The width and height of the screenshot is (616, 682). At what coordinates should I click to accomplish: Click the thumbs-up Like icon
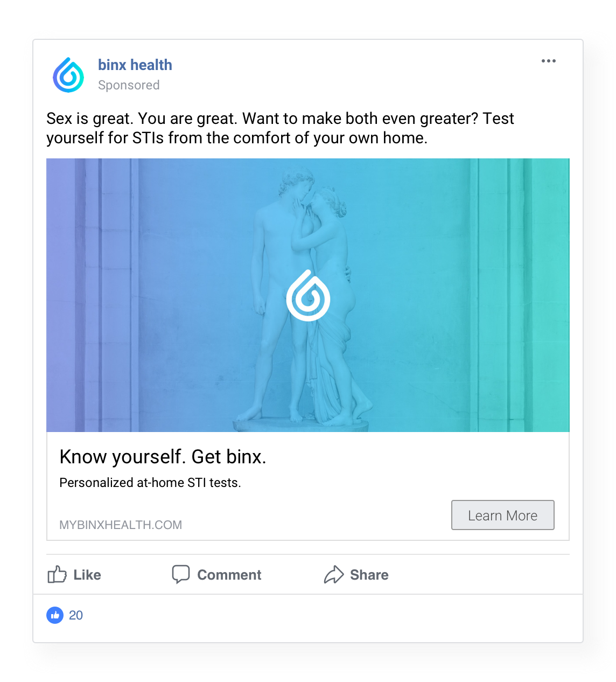(57, 574)
